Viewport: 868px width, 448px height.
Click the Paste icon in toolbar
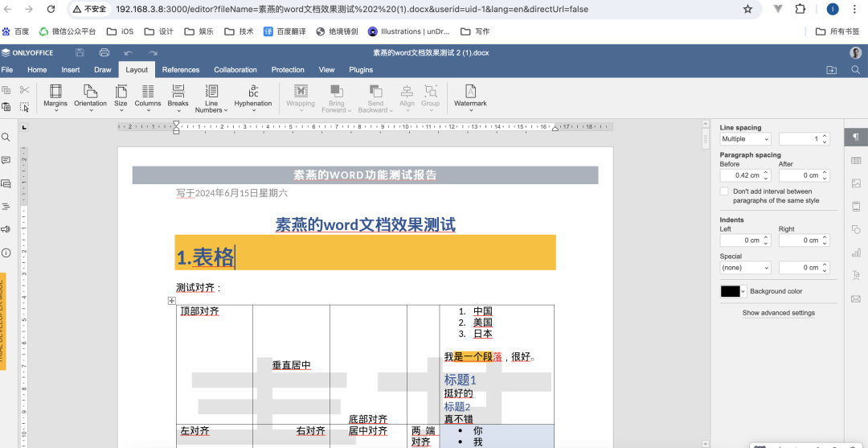[6, 107]
